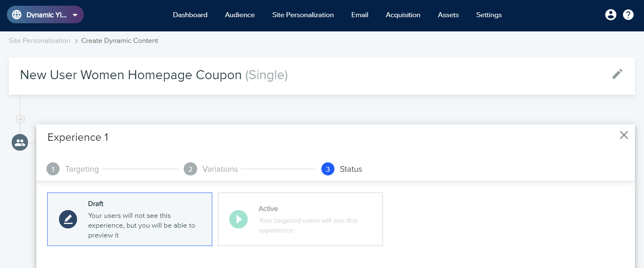
Task: Open the Audience menu
Action: 240,15
